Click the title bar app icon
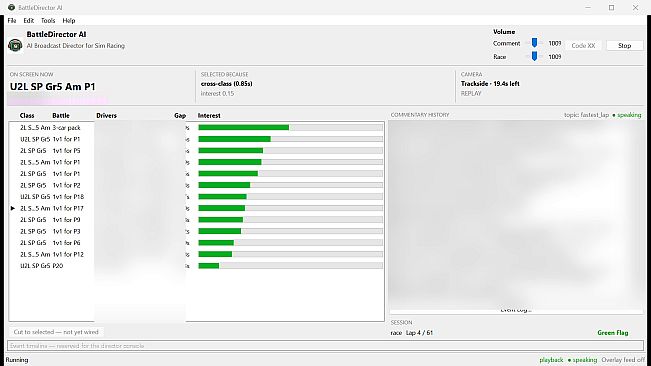 tap(11, 7)
